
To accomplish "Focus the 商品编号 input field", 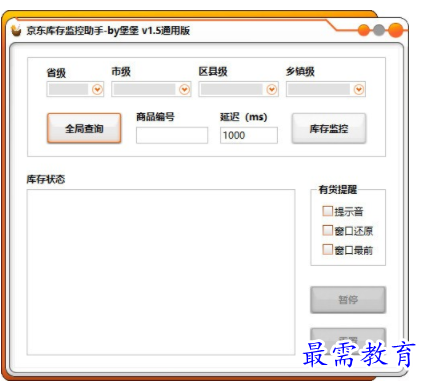I will point(172,135).
